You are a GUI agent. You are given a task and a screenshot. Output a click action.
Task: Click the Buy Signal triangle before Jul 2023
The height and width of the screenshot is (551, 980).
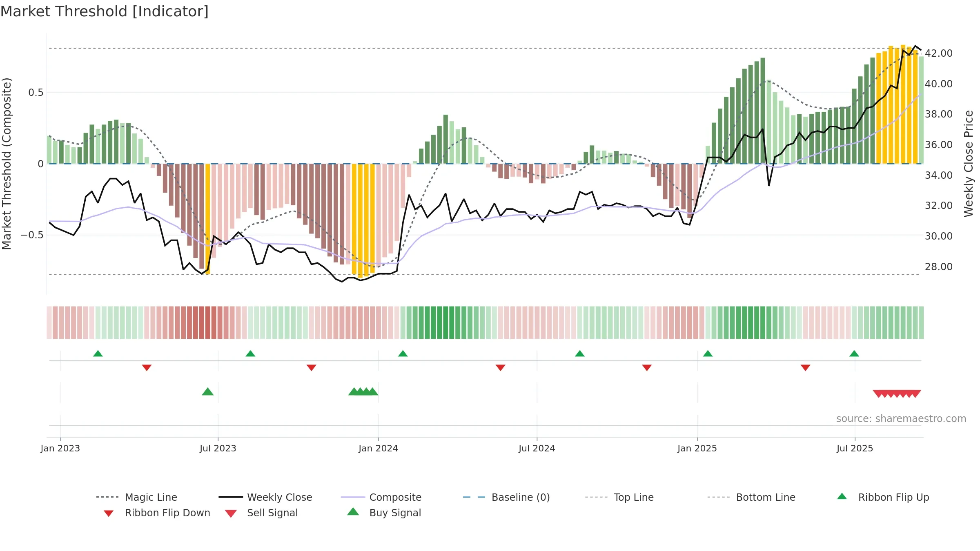208,392
